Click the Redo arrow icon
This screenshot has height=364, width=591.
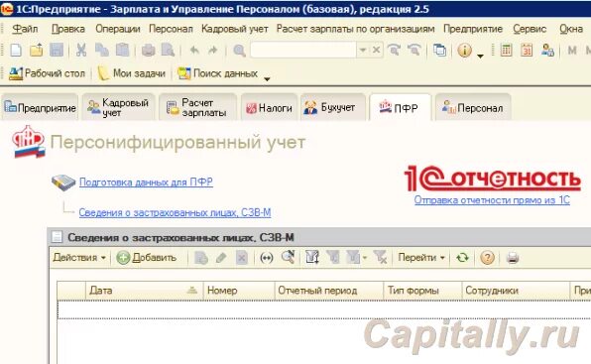(x=213, y=50)
